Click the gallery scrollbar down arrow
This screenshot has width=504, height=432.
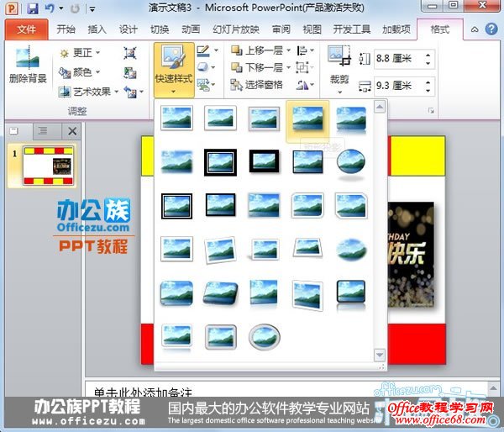pyautogui.click(x=380, y=356)
